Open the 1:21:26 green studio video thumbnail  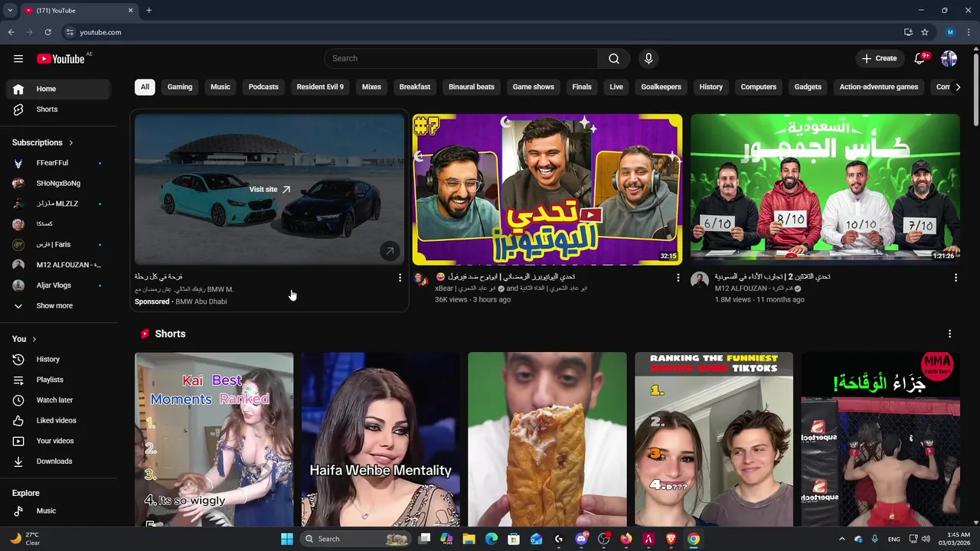(x=825, y=190)
